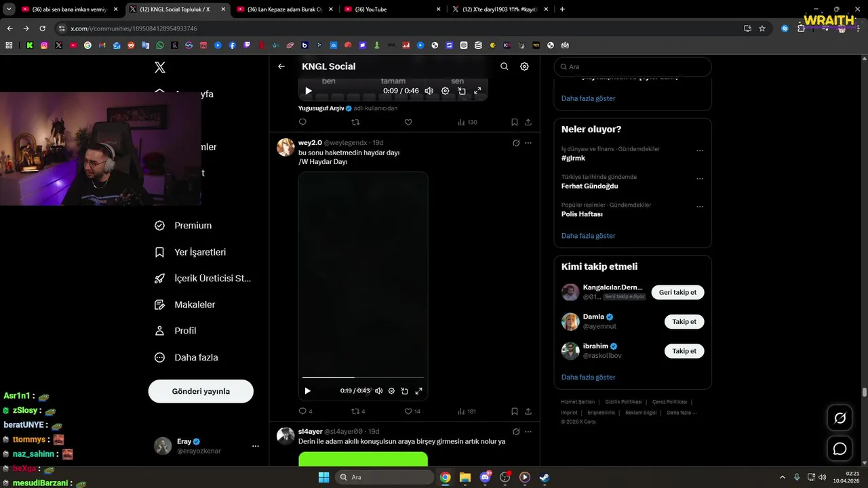Open Chrome from the taskbar
The image size is (868, 488).
(445, 477)
